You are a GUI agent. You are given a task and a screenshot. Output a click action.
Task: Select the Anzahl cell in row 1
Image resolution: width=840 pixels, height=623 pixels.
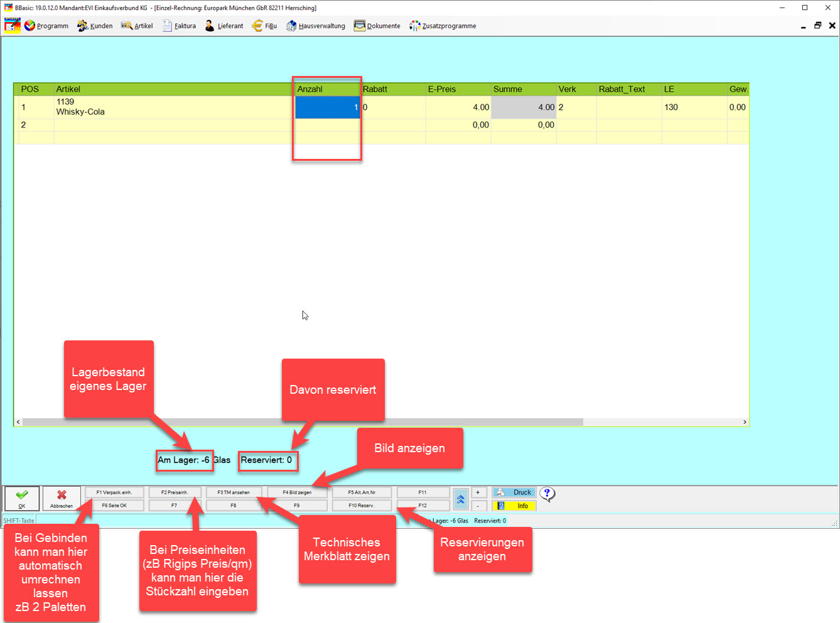point(328,107)
